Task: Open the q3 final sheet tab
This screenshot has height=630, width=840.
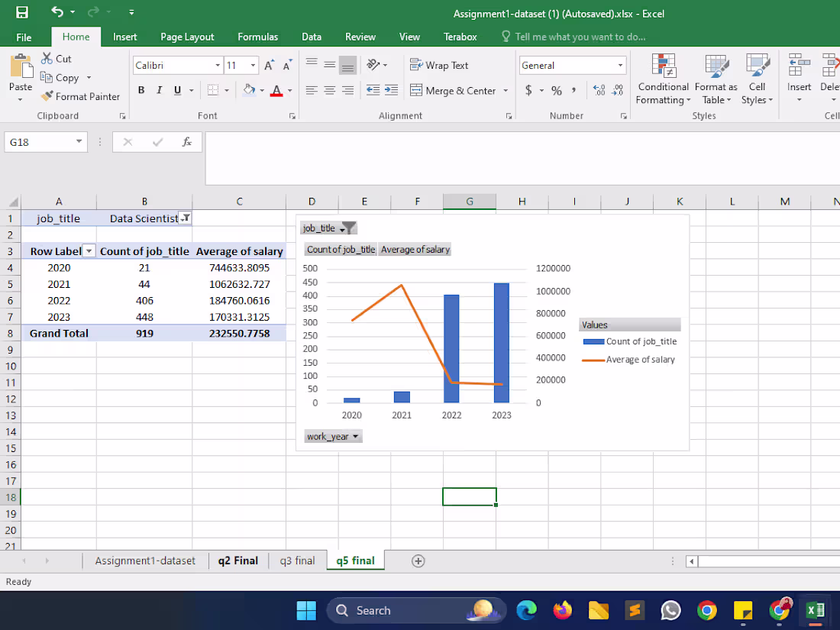Action: point(297,561)
